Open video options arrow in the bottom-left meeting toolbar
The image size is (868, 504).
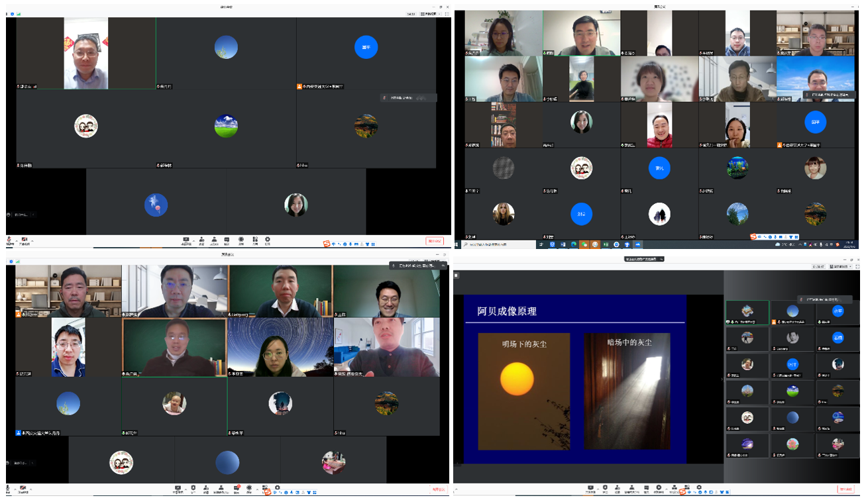click(x=31, y=489)
